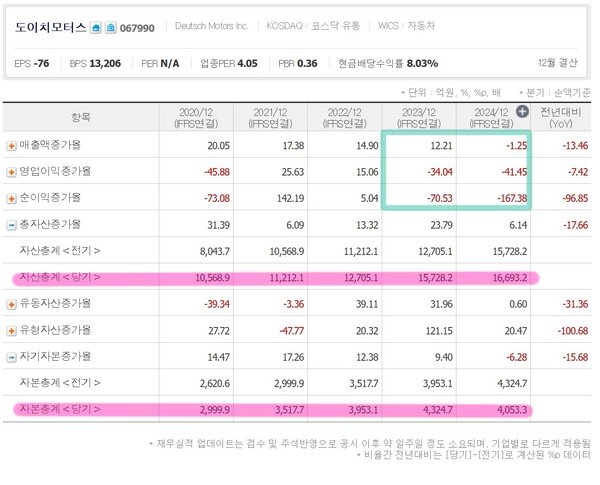Image resolution: width=600 pixels, height=485 pixels.
Task: Select the 자산총계 <당기> row label
Action: [x=60, y=277]
